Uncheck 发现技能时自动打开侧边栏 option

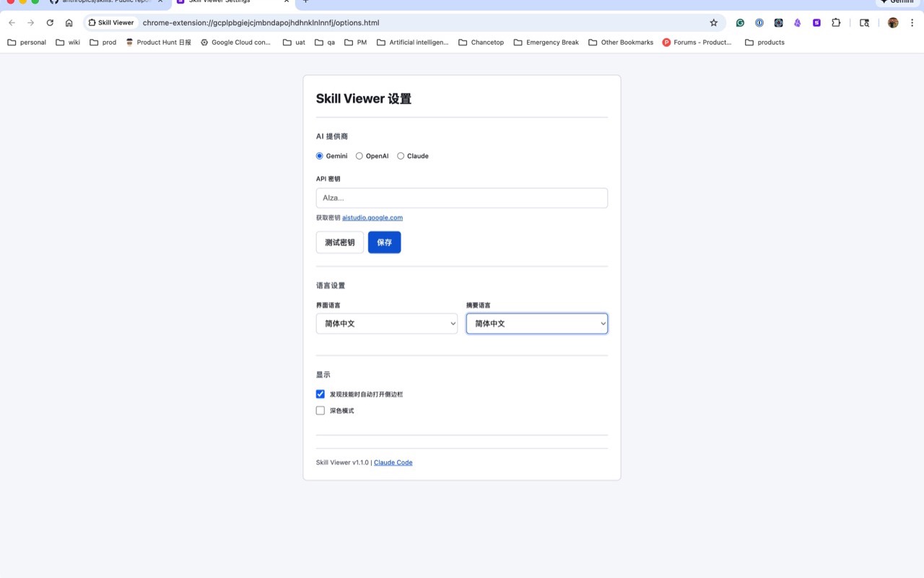click(x=320, y=394)
